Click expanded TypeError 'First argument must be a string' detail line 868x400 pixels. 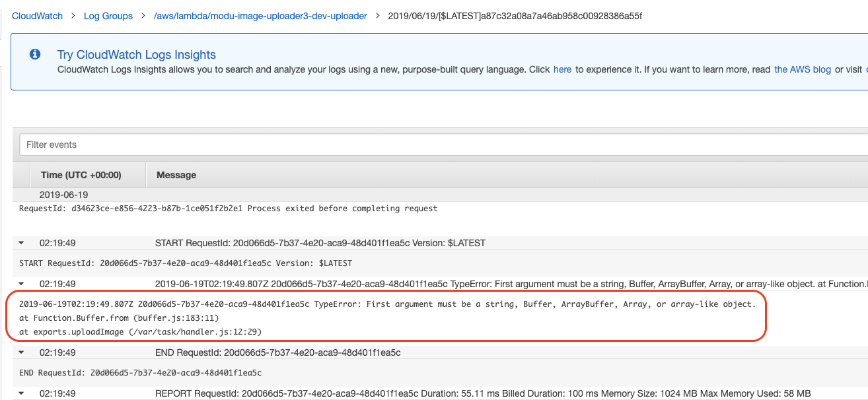pyautogui.click(x=387, y=304)
